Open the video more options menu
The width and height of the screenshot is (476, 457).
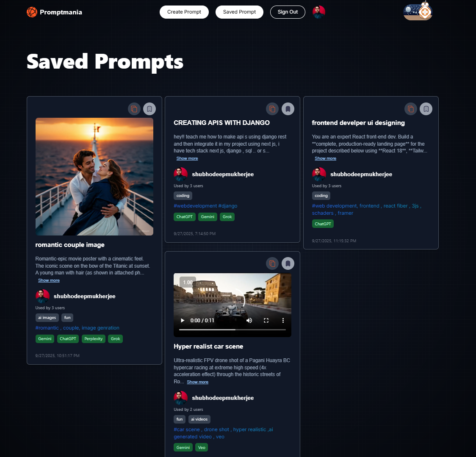(x=283, y=321)
